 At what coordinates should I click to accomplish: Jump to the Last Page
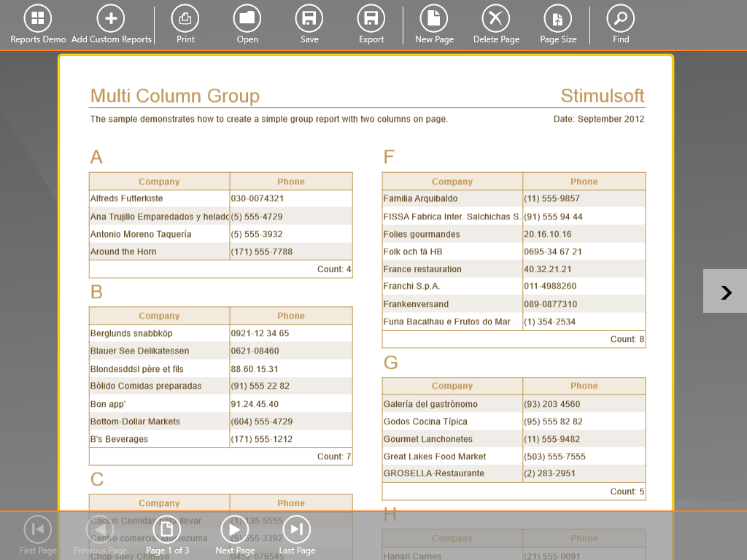click(297, 529)
